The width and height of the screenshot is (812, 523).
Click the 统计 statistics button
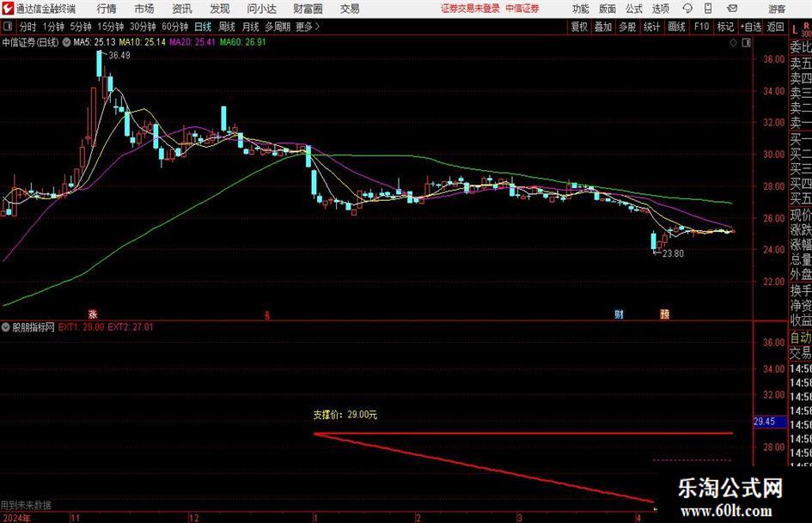[x=651, y=27]
